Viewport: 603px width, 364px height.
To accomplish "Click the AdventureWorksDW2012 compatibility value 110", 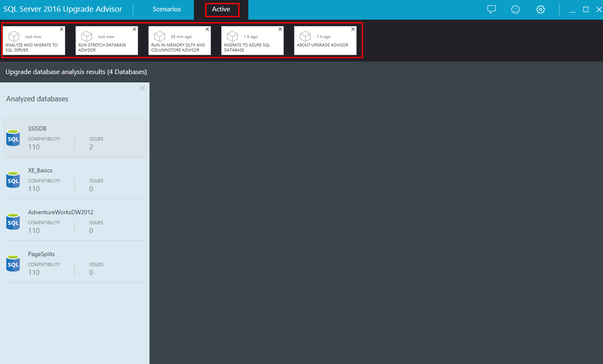I will click(x=34, y=231).
